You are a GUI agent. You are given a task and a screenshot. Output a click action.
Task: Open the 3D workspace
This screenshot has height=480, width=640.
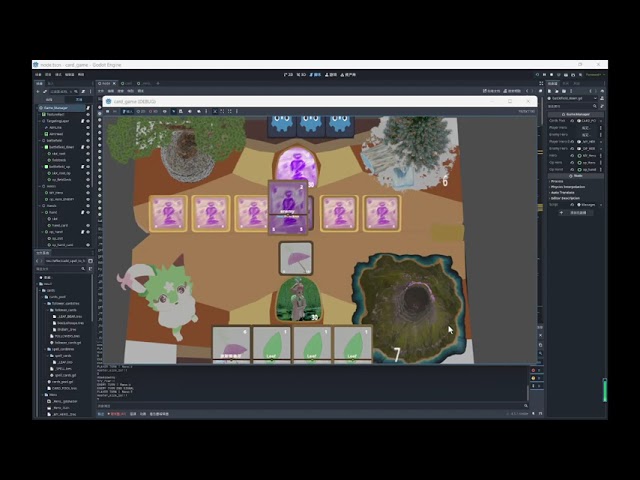click(x=301, y=75)
